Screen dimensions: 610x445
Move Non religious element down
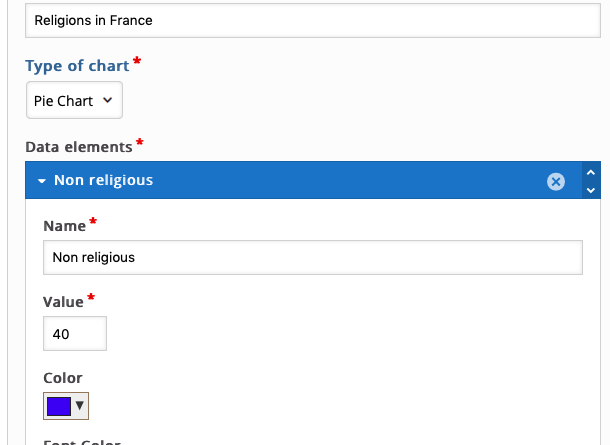pyautogui.click(x=591, y=190)
